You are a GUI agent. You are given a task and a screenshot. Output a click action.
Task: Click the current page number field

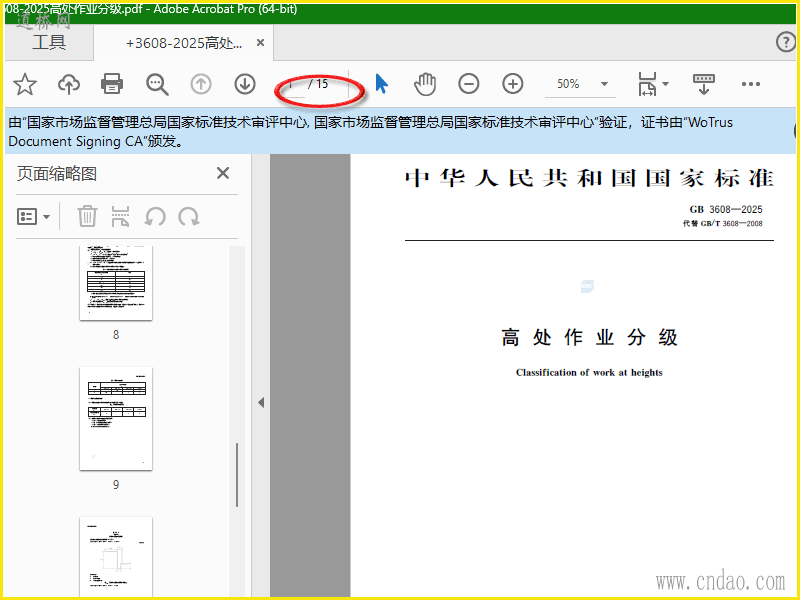pyautogui.click(x=291, y=84)
